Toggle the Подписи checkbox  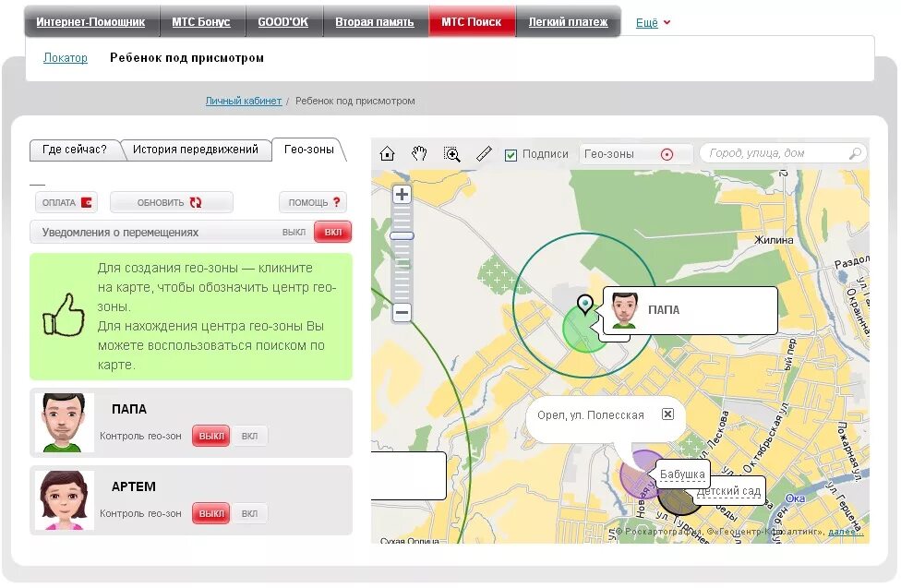[x=511, y=155]
